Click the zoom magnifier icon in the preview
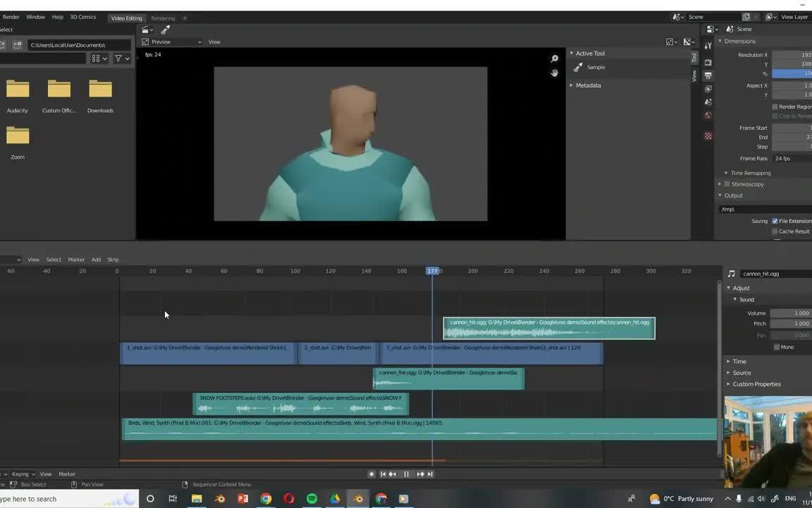 tap(554, 58)
